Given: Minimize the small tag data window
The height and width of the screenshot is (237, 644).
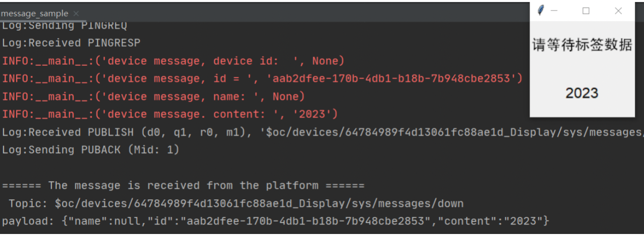Looking at the screenshot, I should [x=554, y=11].
